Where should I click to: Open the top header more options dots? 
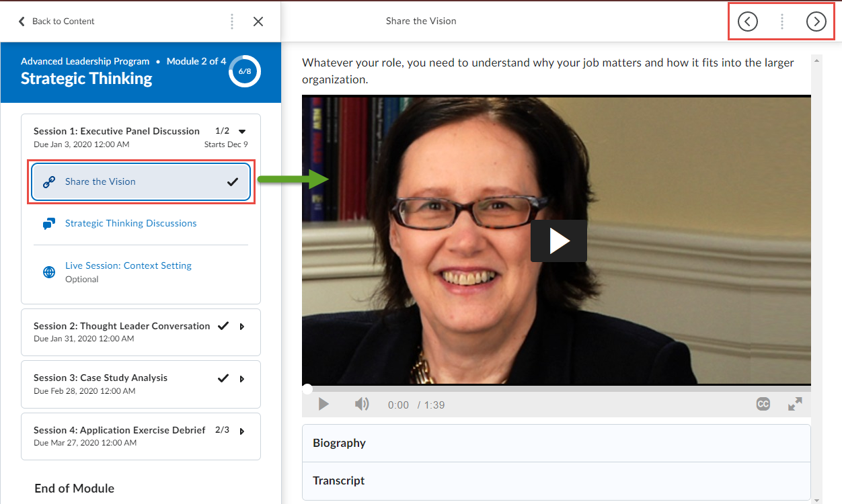point(781,22)
